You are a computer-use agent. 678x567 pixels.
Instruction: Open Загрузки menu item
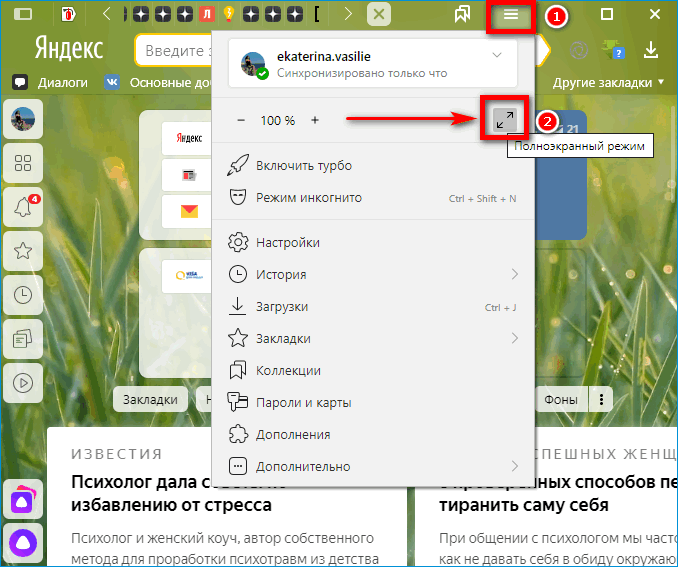[373, 306]
